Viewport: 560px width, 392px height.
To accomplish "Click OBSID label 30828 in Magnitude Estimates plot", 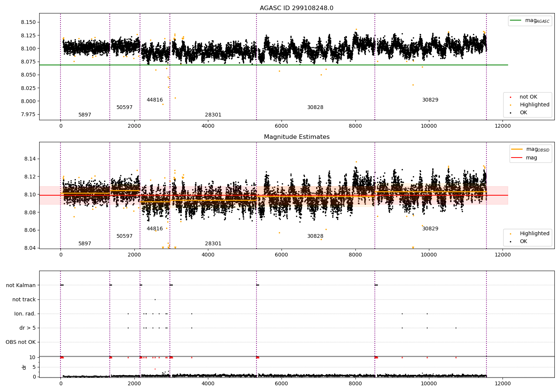I will pos(315,236).
